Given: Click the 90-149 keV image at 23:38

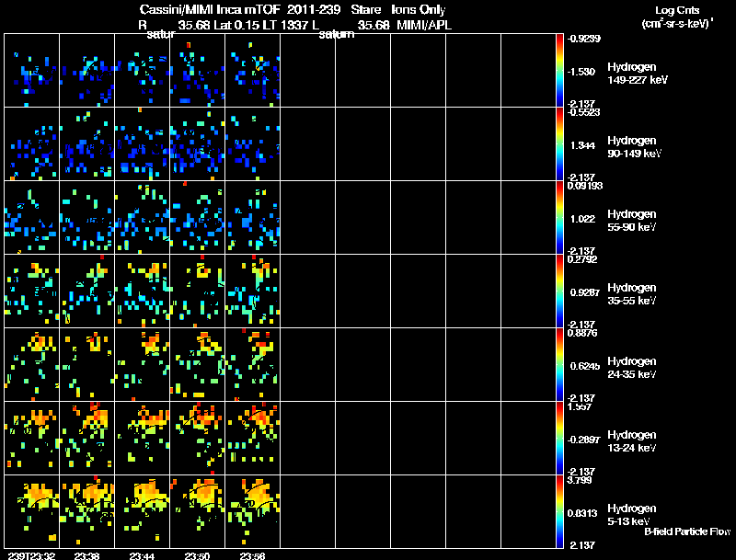Looking at the screenshot, I should click(86, 144).
